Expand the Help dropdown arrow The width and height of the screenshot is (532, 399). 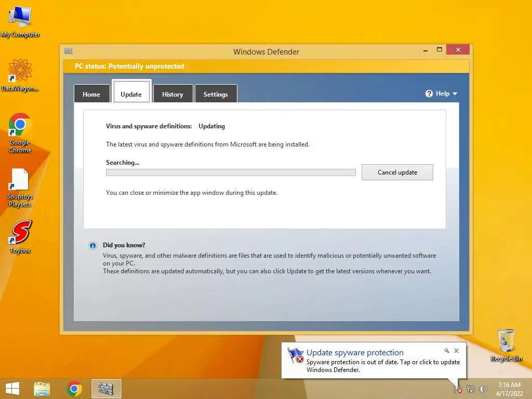455,94
